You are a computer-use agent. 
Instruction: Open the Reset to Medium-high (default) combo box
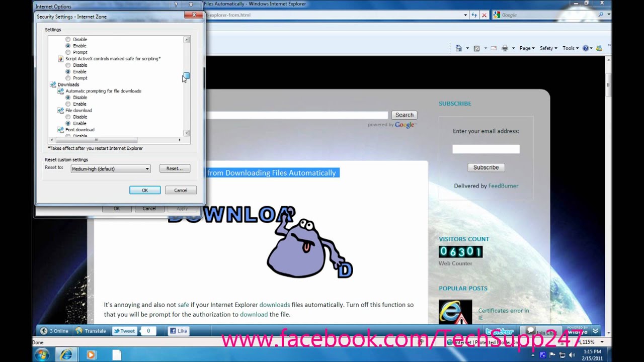110,169
